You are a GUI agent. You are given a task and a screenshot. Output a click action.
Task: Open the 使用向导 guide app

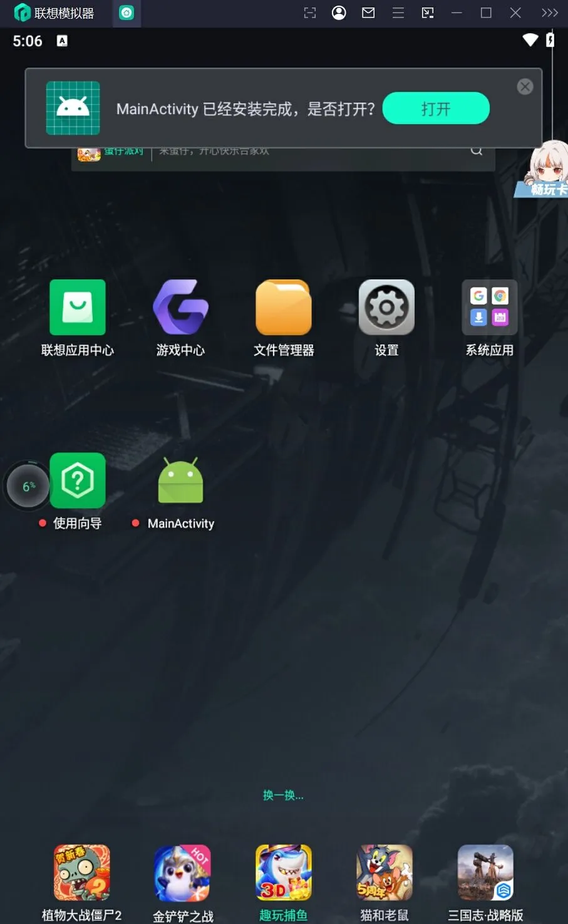78,480
